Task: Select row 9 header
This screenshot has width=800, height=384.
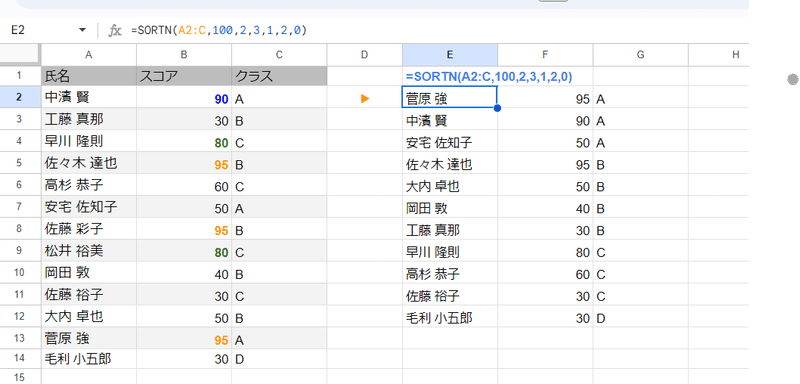Action: click(x=20, y=251)
